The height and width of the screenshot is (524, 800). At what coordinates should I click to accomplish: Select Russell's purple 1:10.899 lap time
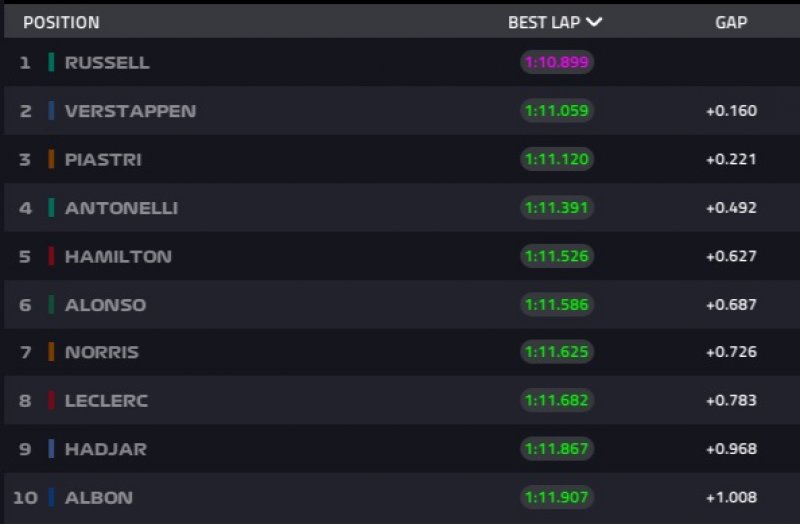point(557,62)
